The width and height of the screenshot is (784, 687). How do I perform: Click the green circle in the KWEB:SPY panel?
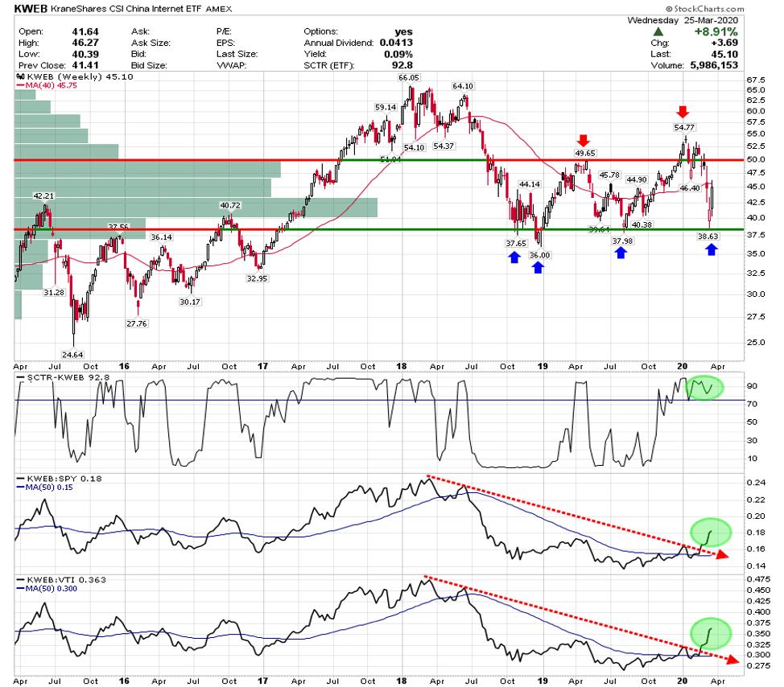[709, 532]
